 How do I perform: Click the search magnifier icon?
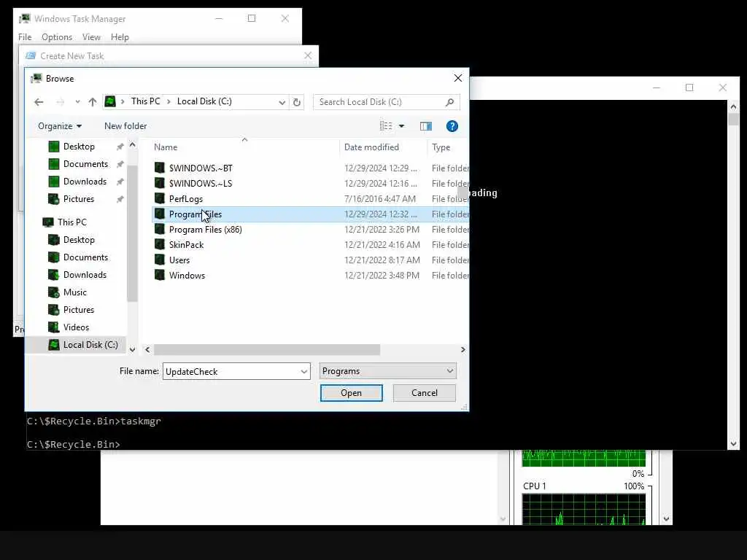449,102
